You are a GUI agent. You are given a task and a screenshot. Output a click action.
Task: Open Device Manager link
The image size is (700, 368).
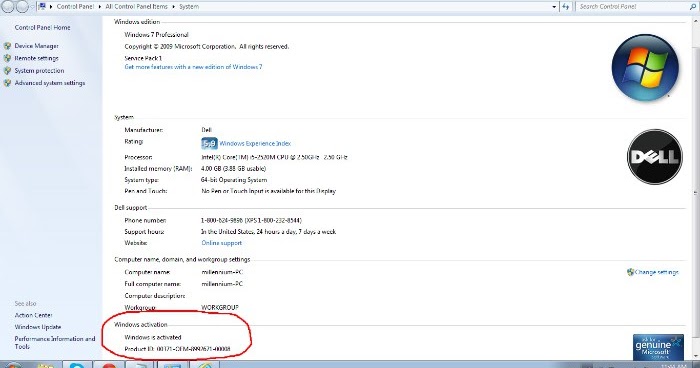coord(36,46)
